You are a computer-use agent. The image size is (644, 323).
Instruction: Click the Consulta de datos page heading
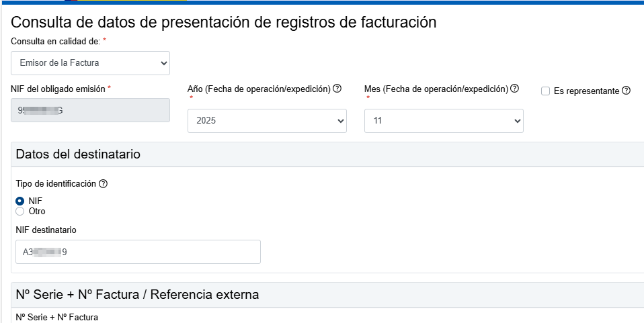224,22
